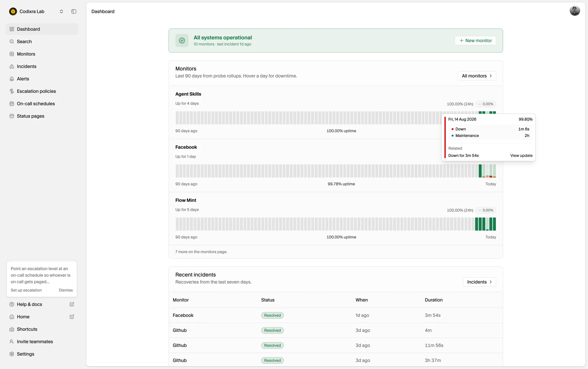Click the Dashboard grid icon in sidebar
This screenshot has height=369, width=588.
12,29
